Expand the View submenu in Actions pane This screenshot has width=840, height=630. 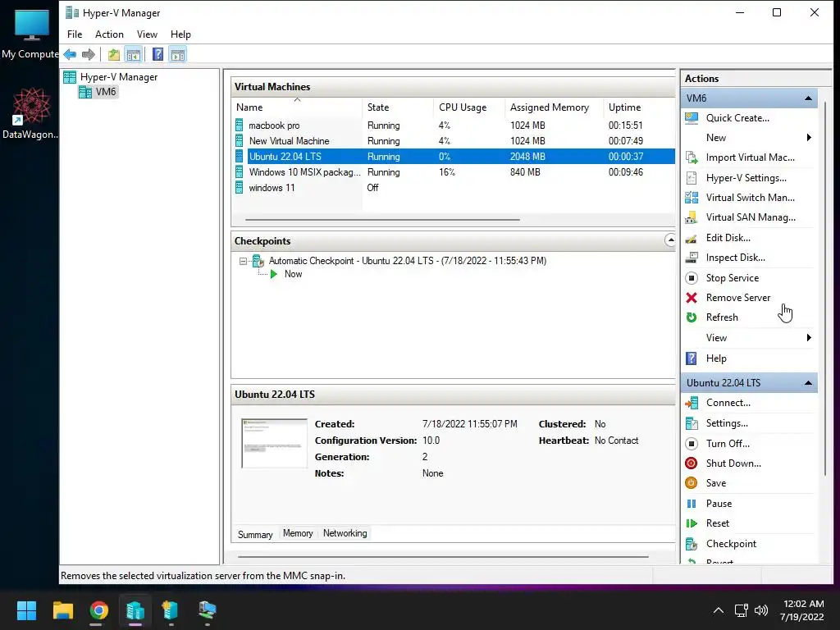pyautogui.click(x=809, y=337)
